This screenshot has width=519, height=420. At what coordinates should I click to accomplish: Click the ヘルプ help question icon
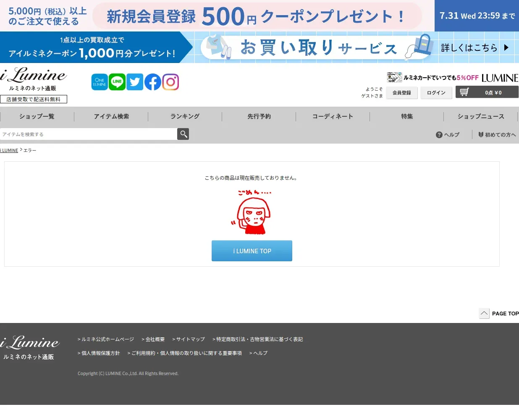pyautogui.click(x=439, y=135)
